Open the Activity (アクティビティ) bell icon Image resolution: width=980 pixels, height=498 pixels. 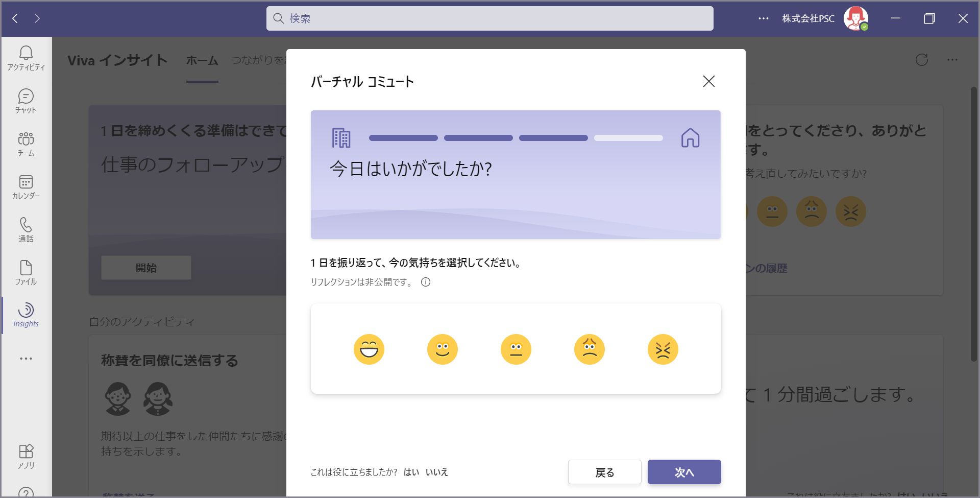(26, 58)
